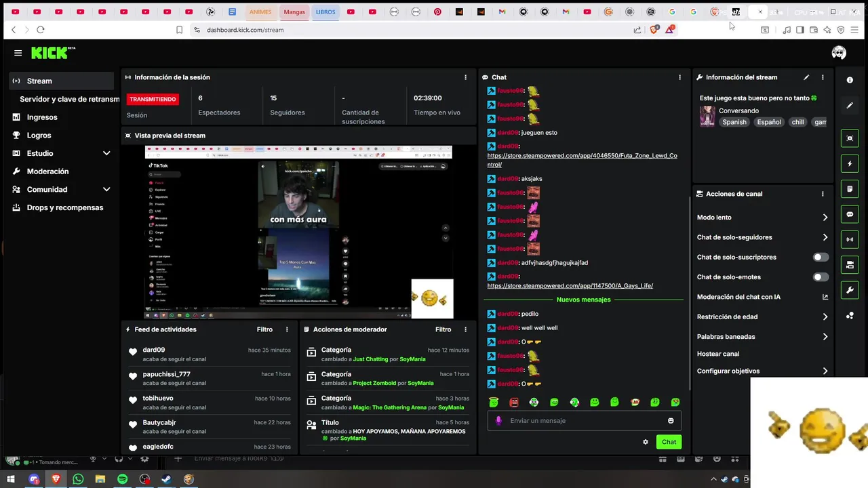Toggle the wrench widget icon in right sidebar
868x488 pixels.
(x=850, y=290)
